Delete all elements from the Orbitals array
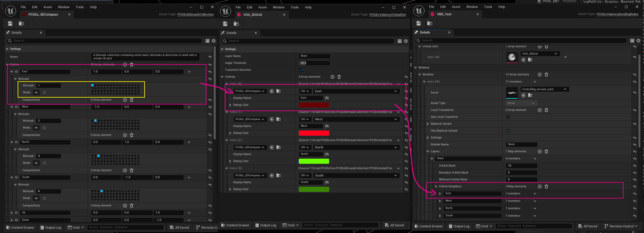Screen dimensions: 644x233 tap(339, 77)
